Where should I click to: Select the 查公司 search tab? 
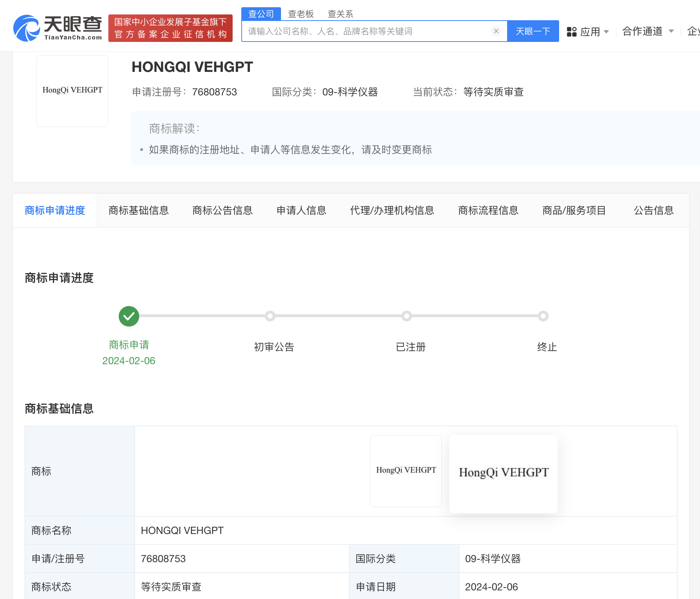coord(261,14)
